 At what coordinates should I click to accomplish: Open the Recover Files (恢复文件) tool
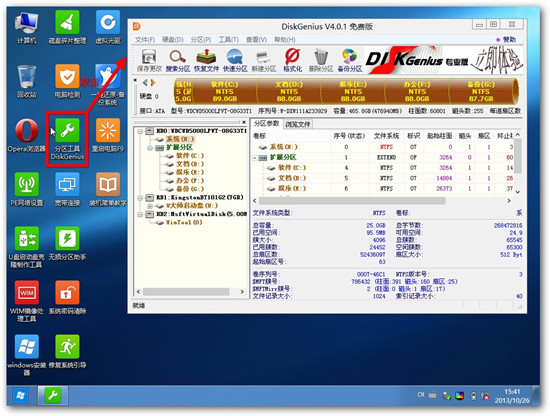pyautogui.click(x=206, y=60)
